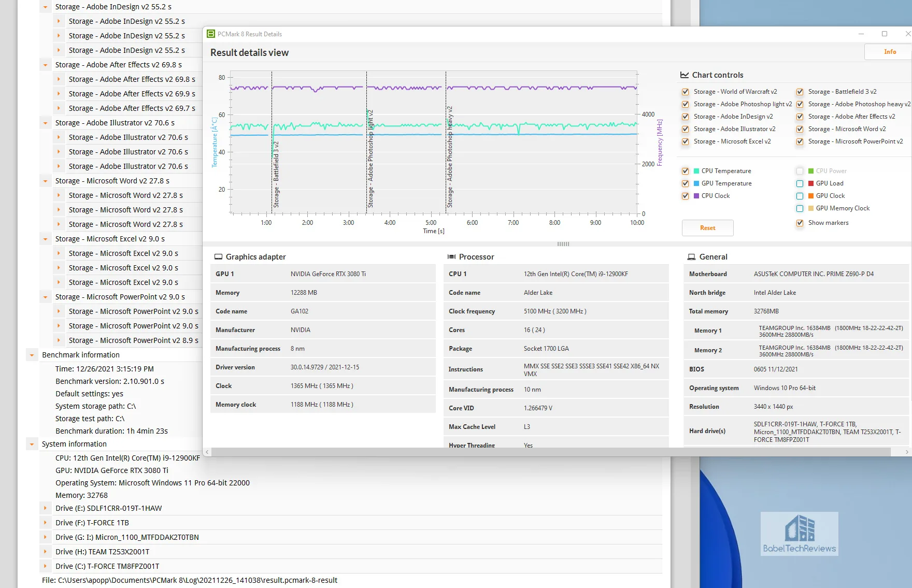The width and height of the screenshot is (912, 588).
Task: Click the horizontal scrollbar of result details
Action: pyautogui.click(x=551, y=452)
